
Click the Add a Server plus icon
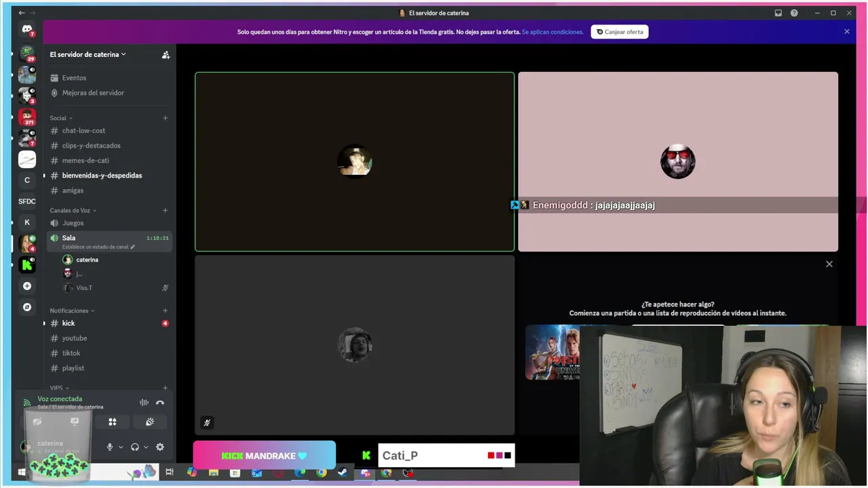pos(27,286)
